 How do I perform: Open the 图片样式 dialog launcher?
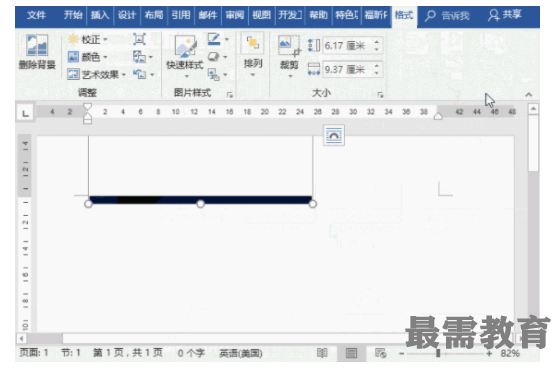pyautogui.click(x=230, y=95)
